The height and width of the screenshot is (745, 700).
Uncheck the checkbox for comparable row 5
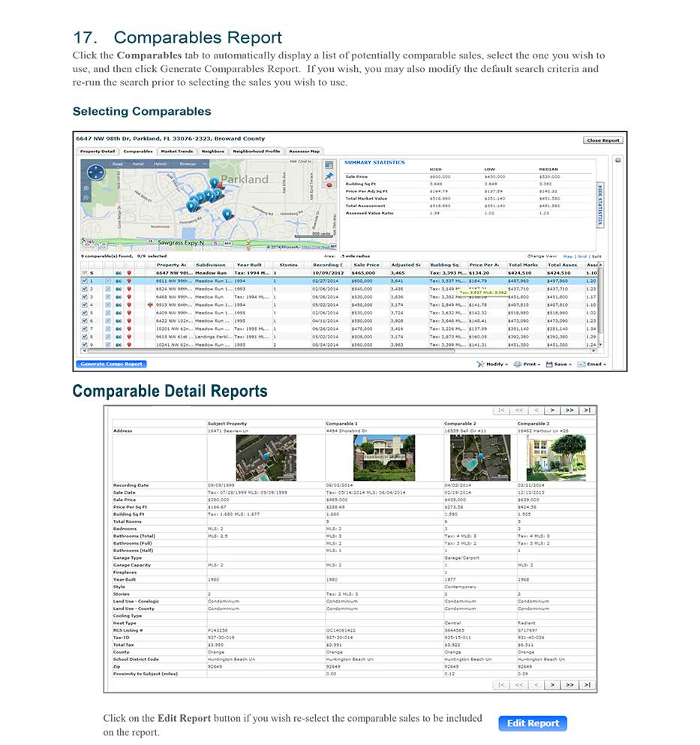[x=85, y=313]
